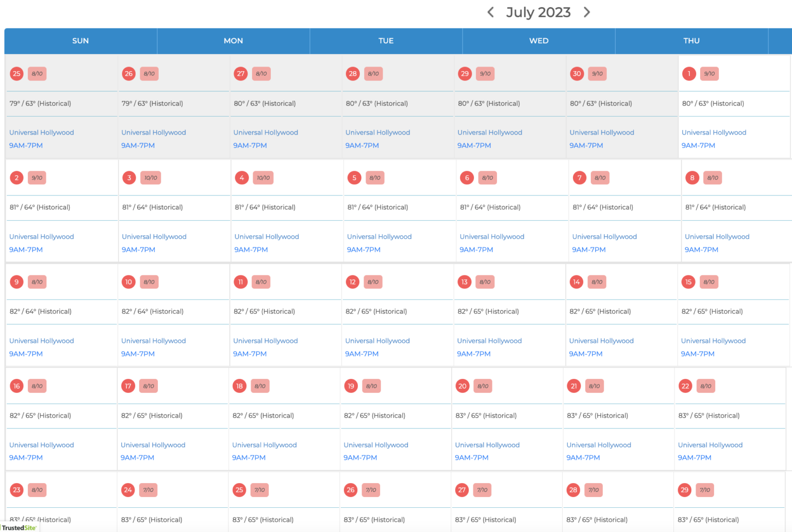This screenshot has width=792, height=532.
Task: Click the red date circle 23
Action: click(x=16, y=490)
